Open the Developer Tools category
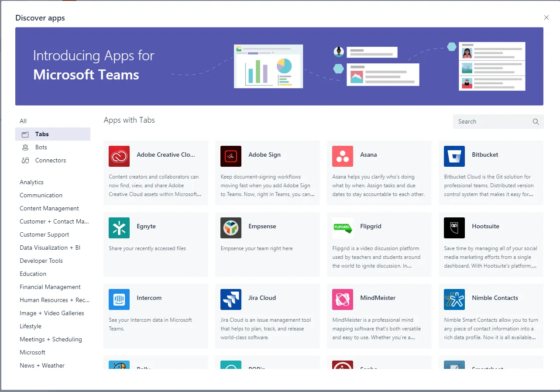 tap(41, 261)
